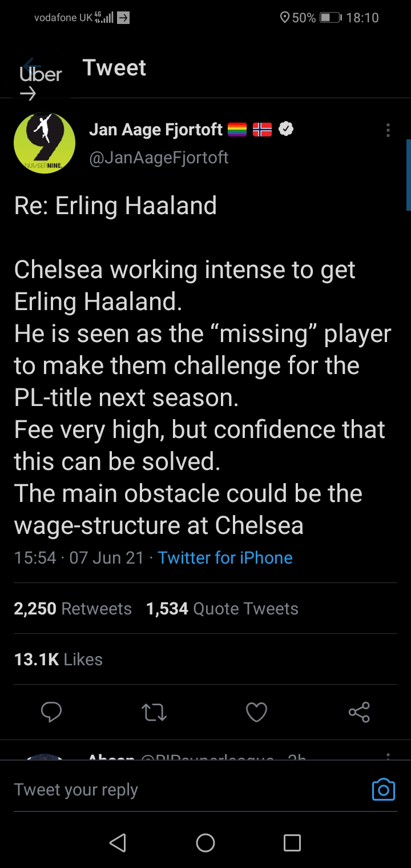
Task: Tap the 15:54 · 07 Jun 21 timestamp
Action: 79,558
